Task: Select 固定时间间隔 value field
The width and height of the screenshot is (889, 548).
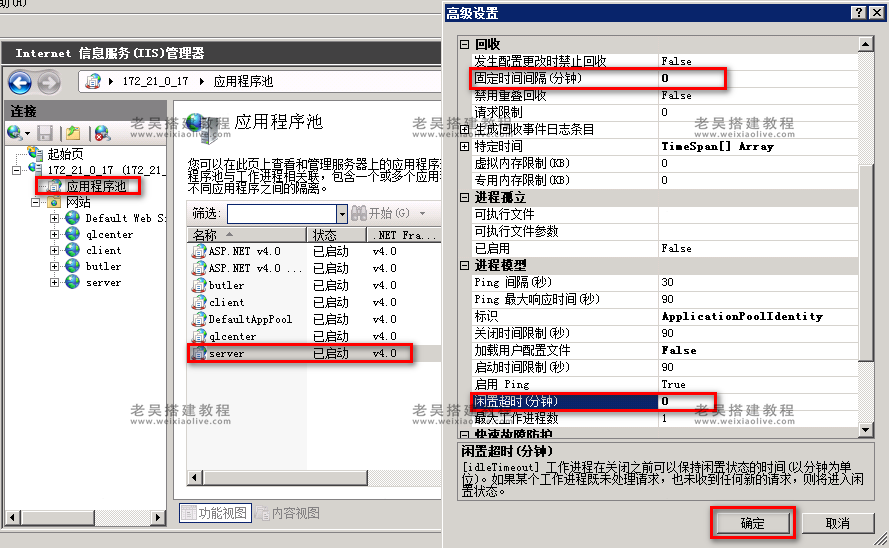Action: pos(758,78)
